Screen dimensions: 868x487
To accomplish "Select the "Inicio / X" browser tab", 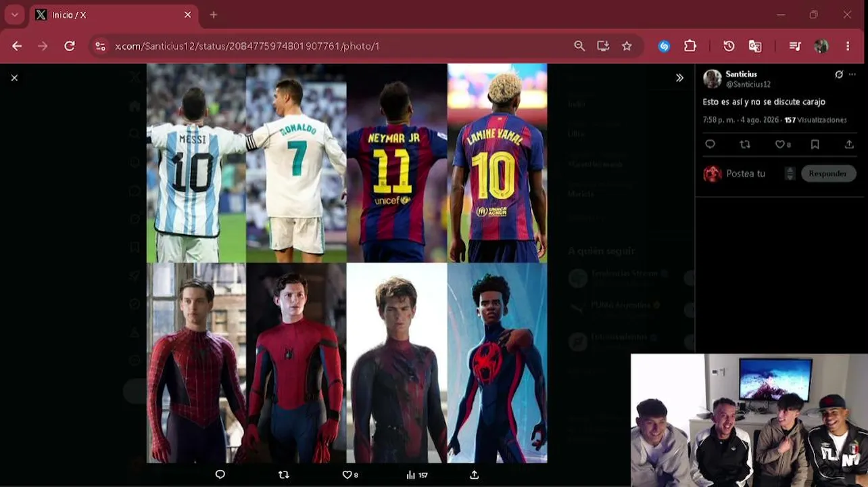I will [x=113, y=15].
